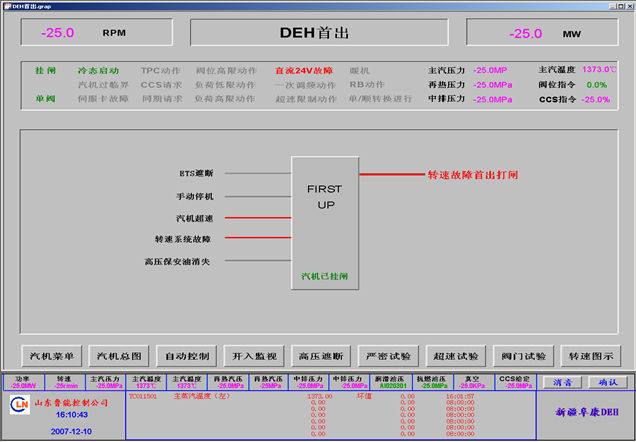Click the FIRST UP logic block
Screen dimensions: 636x442
pos(325,223)
